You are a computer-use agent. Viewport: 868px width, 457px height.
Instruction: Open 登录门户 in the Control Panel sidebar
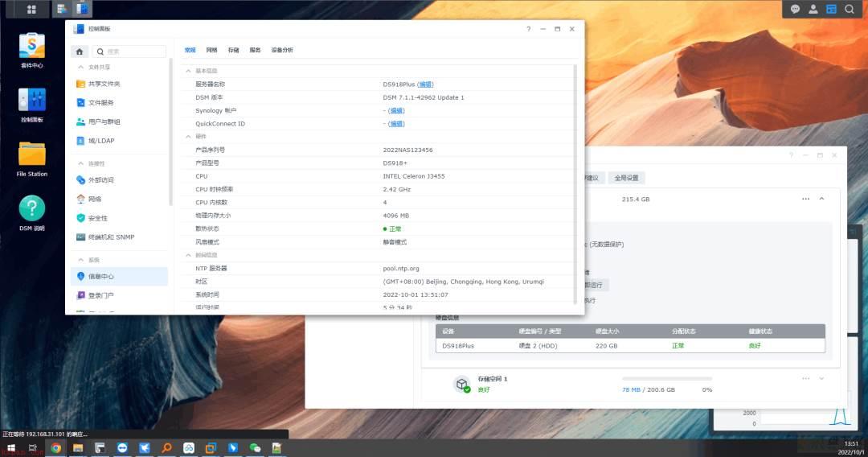[x=119, y=295]
